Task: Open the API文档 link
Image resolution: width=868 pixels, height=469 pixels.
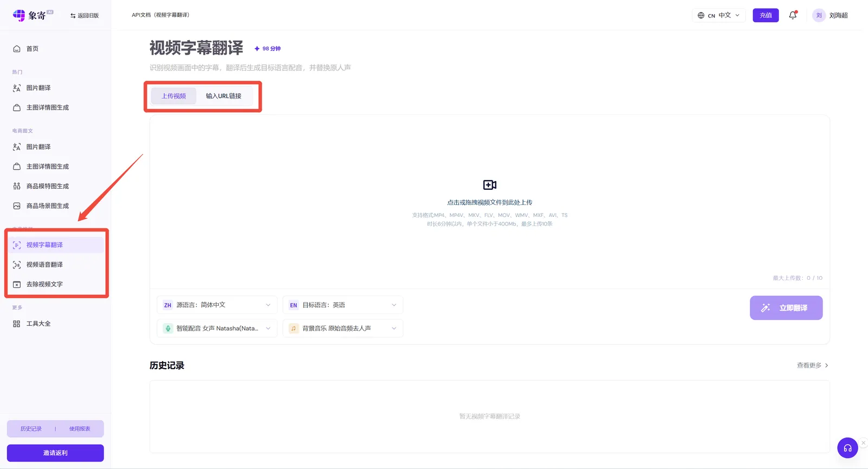Action: (x=161, y=15)
